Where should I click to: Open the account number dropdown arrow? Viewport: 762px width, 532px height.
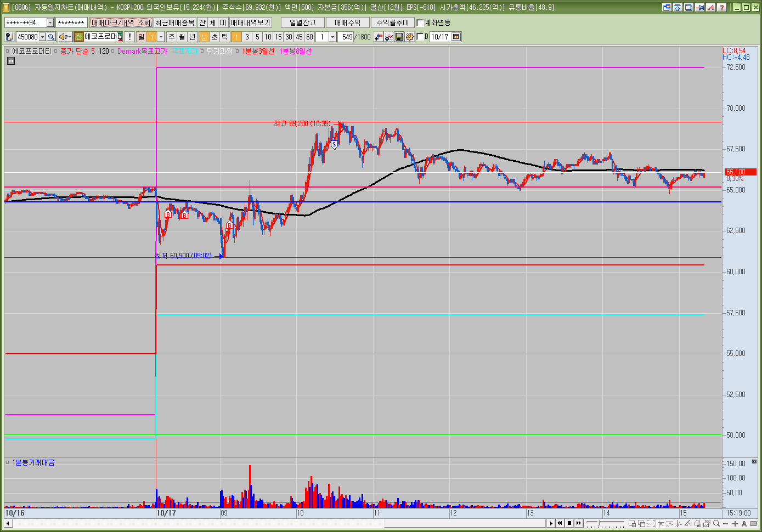[50, 22]
